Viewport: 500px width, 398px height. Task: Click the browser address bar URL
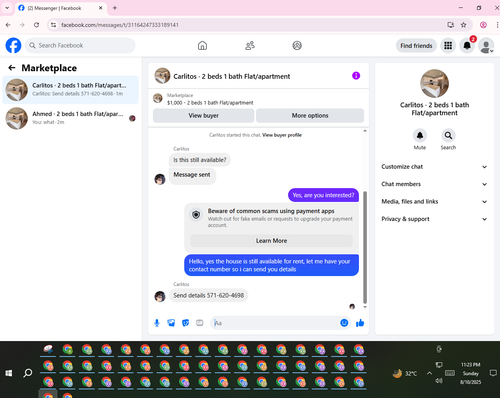[x=120, y=25]
